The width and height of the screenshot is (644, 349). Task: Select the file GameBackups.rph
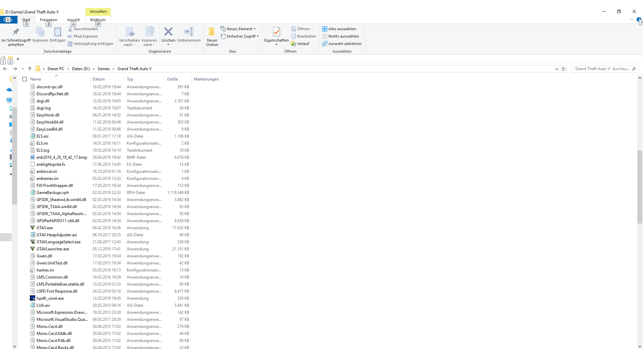pos(53,193)
